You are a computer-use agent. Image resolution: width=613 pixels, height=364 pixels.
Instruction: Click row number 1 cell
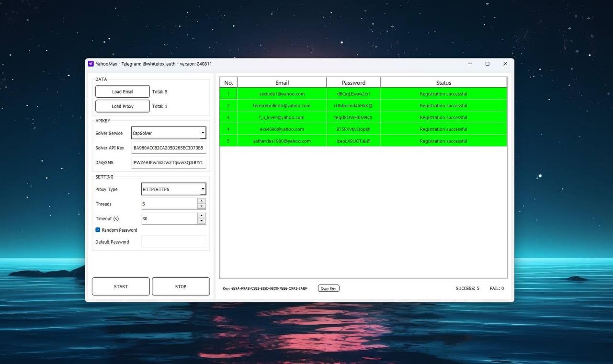pos(228,94)
